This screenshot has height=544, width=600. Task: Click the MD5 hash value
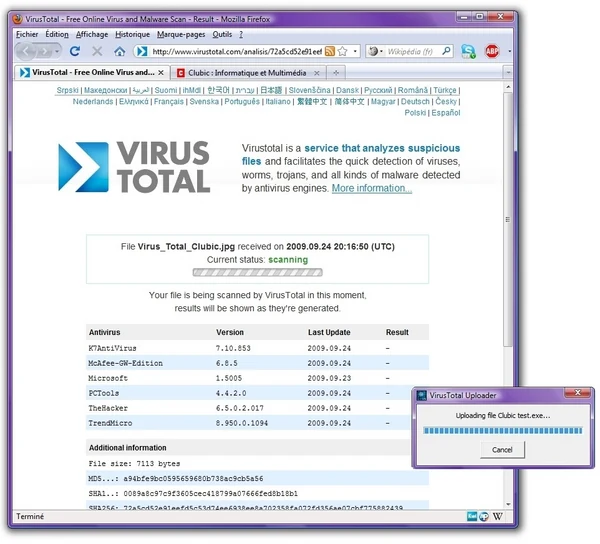(x=193, y=479)
